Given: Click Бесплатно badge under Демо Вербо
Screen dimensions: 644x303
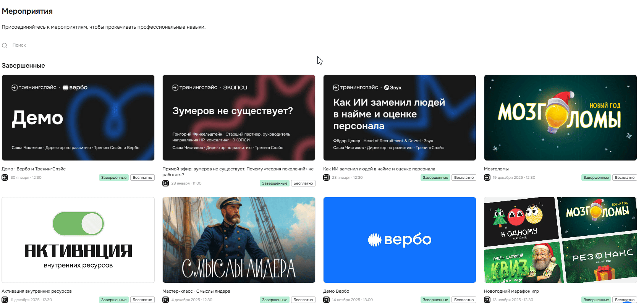Looking at the screenshot, I should (x=464, y=300).
